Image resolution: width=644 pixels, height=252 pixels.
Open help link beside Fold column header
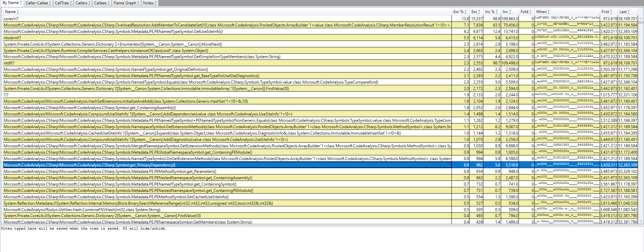[530, 12]
